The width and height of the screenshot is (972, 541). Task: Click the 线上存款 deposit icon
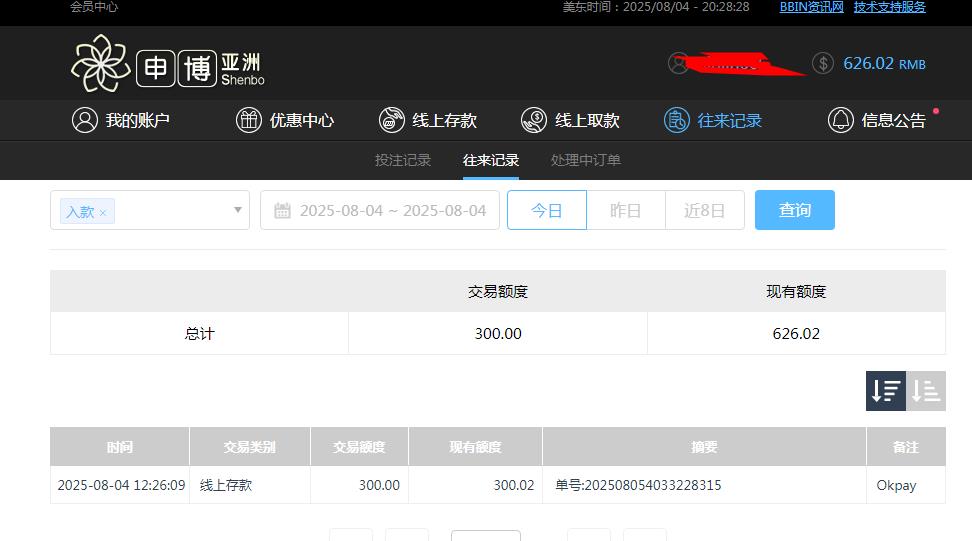[x=392, y=120]
